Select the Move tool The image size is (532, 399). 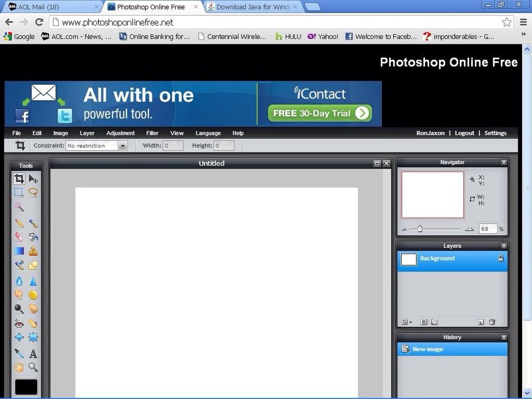tap(33, 179)
